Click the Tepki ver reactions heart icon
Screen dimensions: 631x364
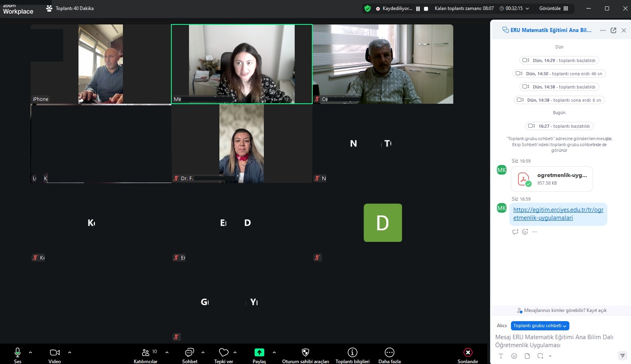click(x=223, y=353)
